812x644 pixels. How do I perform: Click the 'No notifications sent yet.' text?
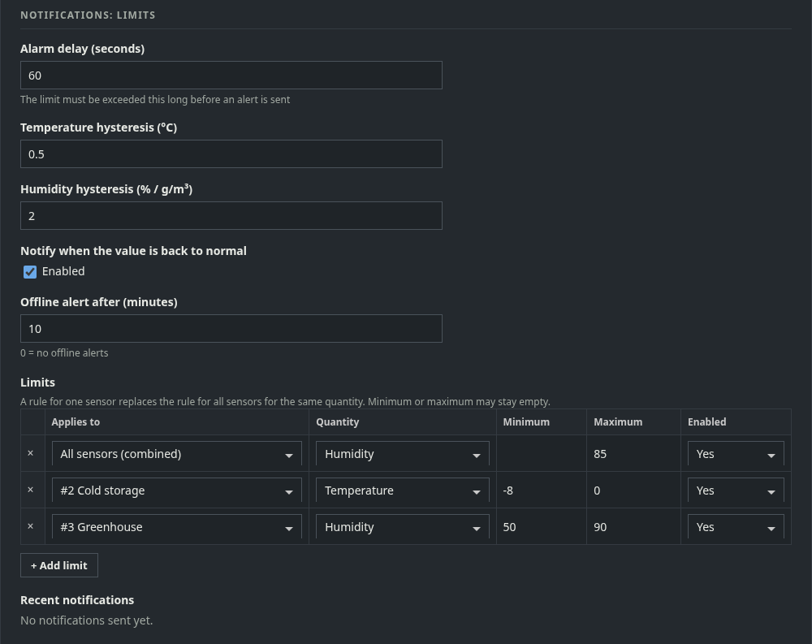coord(87,620)
